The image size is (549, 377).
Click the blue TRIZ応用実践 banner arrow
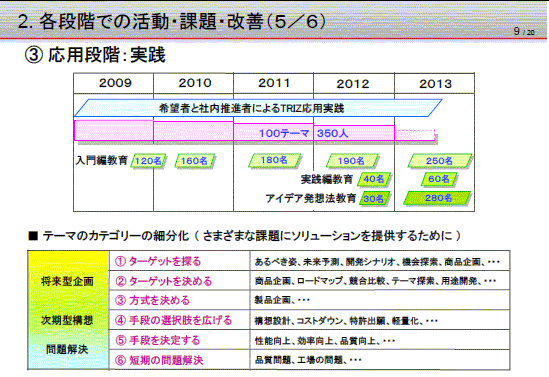258,108
